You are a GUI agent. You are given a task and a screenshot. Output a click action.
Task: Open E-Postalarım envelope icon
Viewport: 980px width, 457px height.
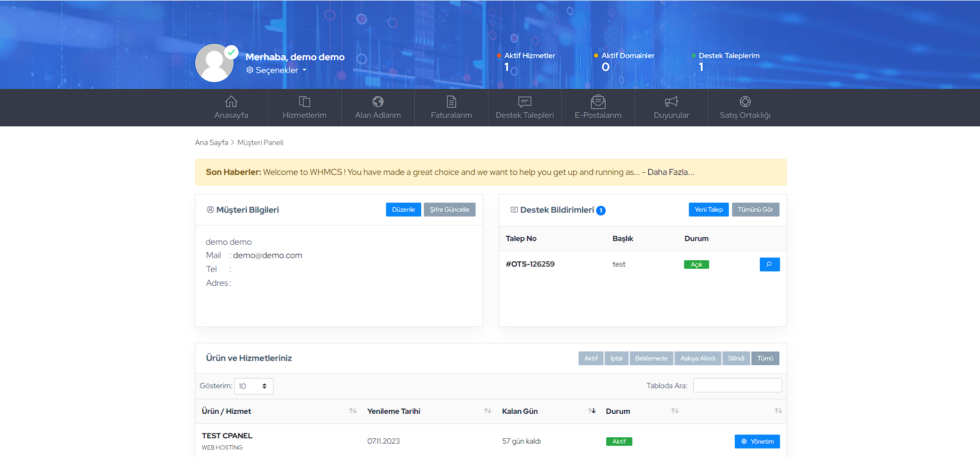click(598, 102)
